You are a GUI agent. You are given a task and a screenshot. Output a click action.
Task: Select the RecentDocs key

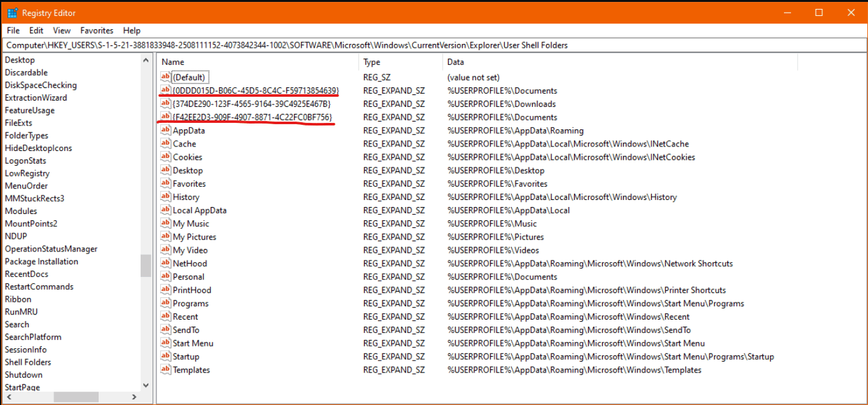(x=27, y=274)
